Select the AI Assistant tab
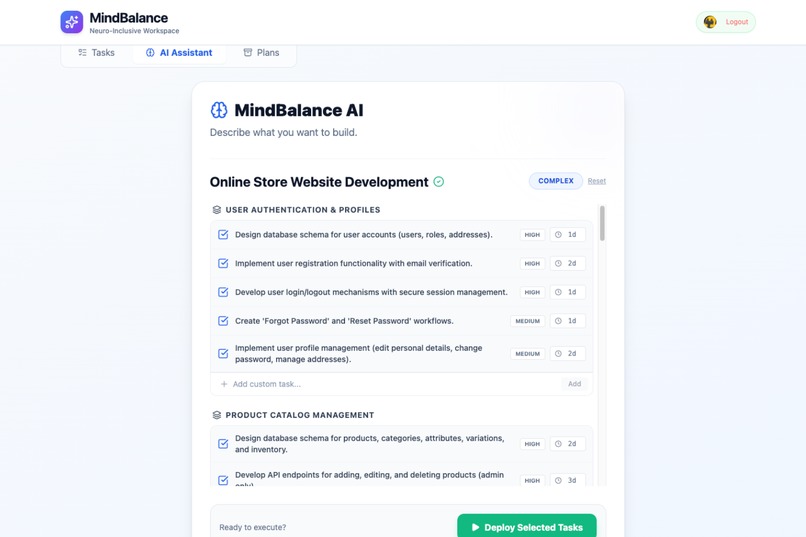 (x=179, y=52)
